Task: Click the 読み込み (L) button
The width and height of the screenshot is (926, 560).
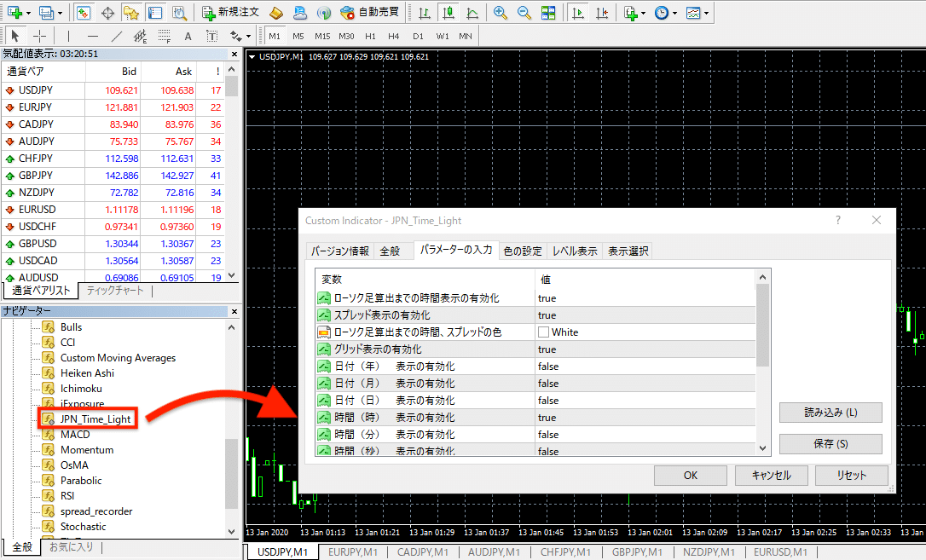Action: click(831, 413)
